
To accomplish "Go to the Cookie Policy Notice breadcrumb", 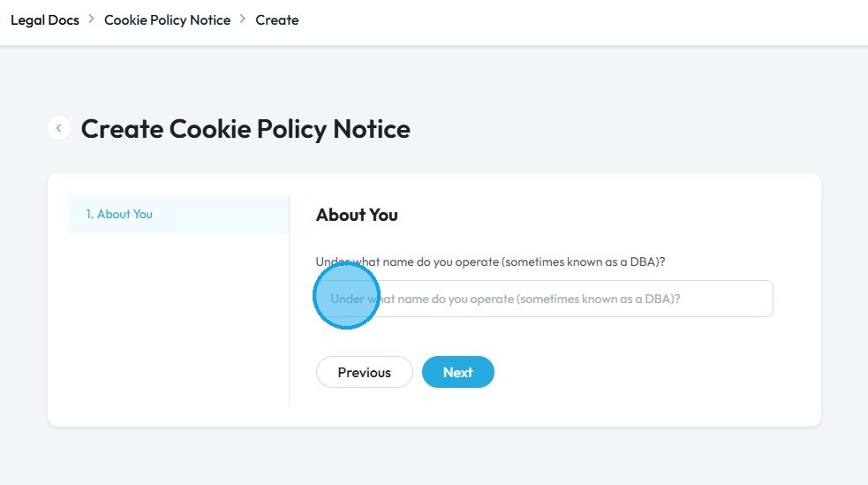I will [167, 19].
